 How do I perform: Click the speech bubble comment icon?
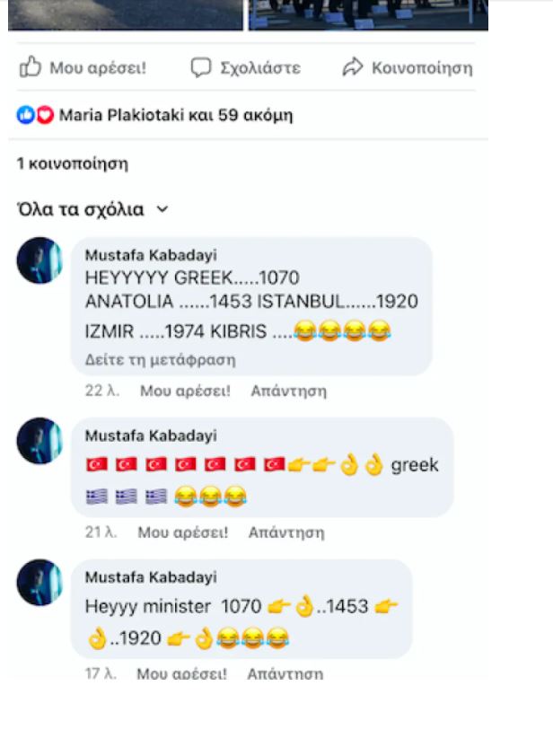201,67
